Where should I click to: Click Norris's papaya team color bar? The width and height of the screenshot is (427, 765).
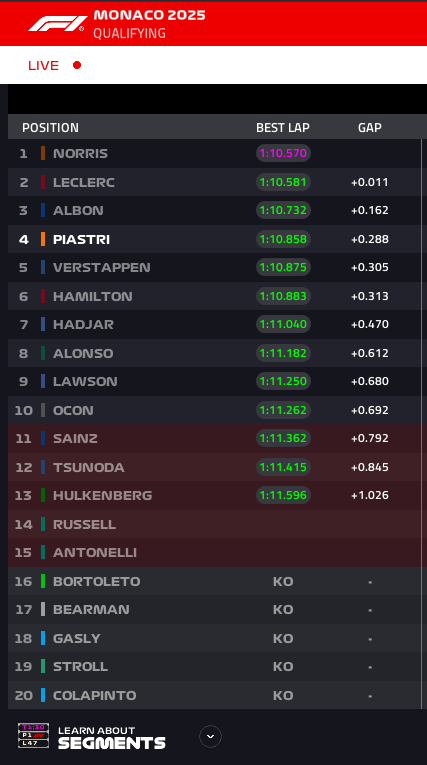43,153
